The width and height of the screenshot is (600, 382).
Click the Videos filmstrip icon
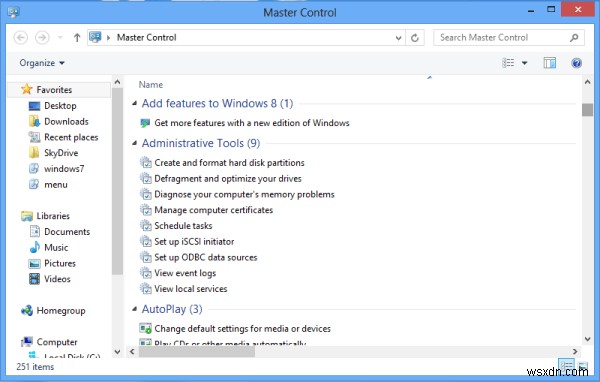[34, 279]
